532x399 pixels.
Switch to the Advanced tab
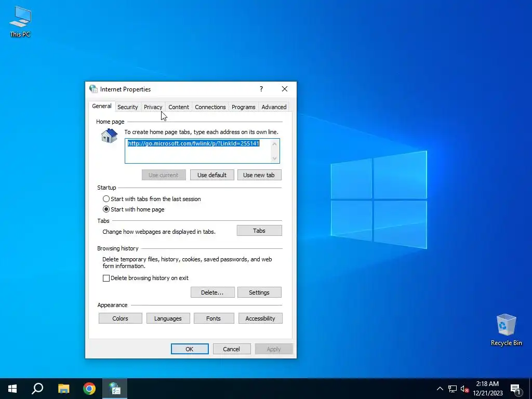point(274,107)
